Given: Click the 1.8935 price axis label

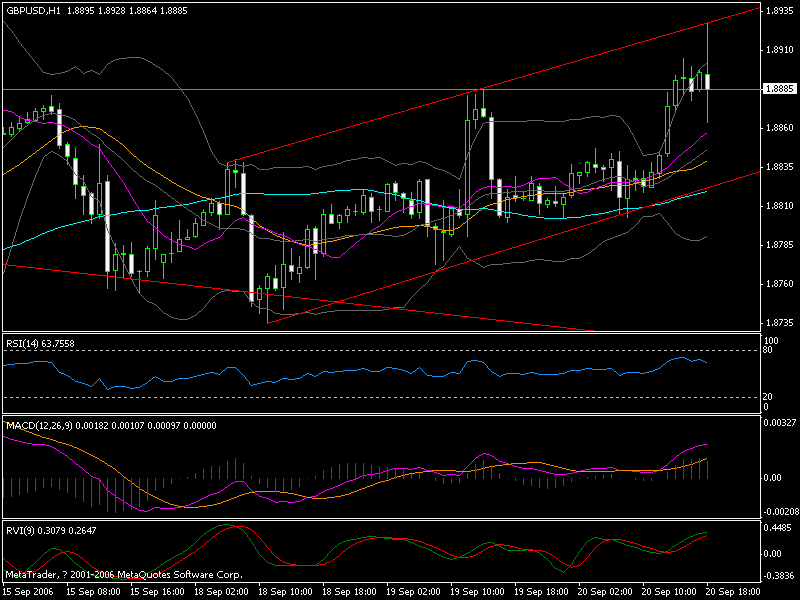Looking at the screenshot, I should (x=780, y=11).
